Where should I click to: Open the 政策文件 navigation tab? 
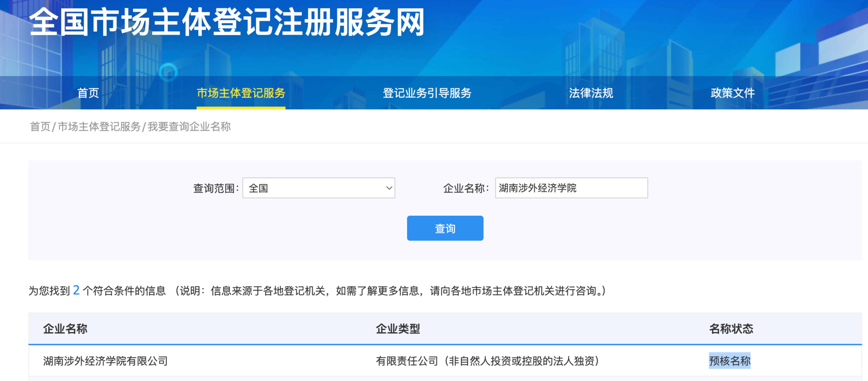click(x=733, y=93)
